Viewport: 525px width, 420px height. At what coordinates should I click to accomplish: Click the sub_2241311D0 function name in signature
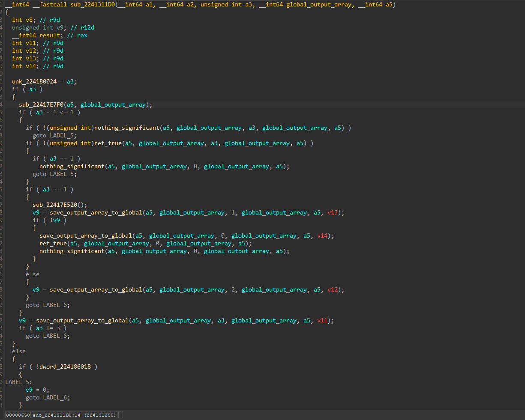click(x=94, y=5)
